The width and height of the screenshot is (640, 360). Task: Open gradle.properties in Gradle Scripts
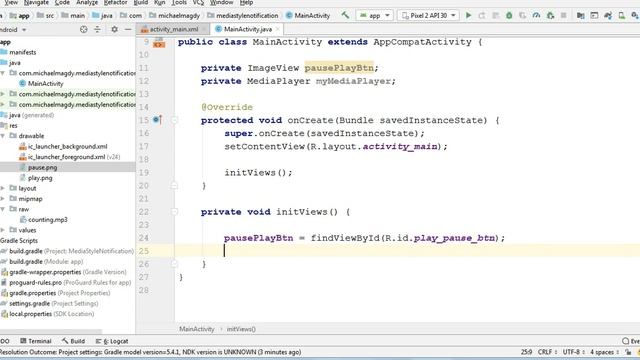[56, 293]
